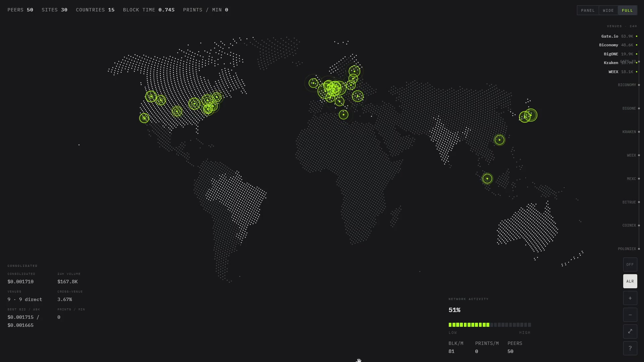Select BigONE venue in 24H list
Viewport: 644px width, 362px height.
(621, 54)
